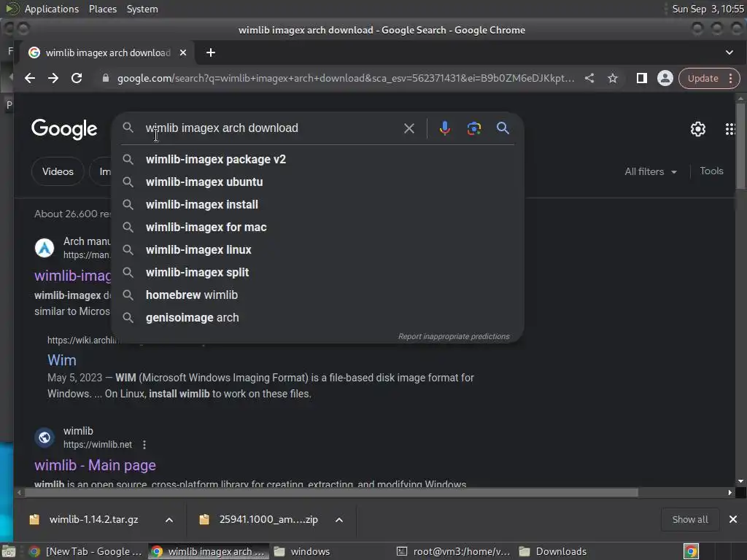Open a new browser tab

point(211,52)
